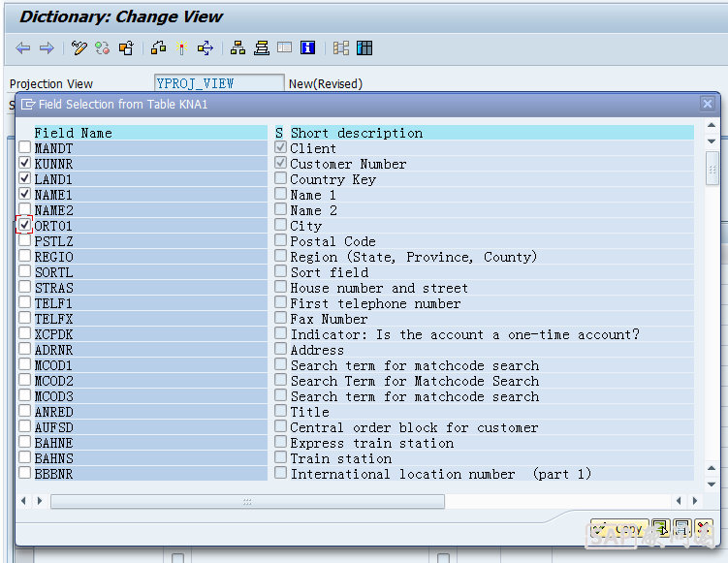Enable the PSTLZ Postal Code checkbox
Viewport: 728px width, 563px height.
[x=24, y=241]
